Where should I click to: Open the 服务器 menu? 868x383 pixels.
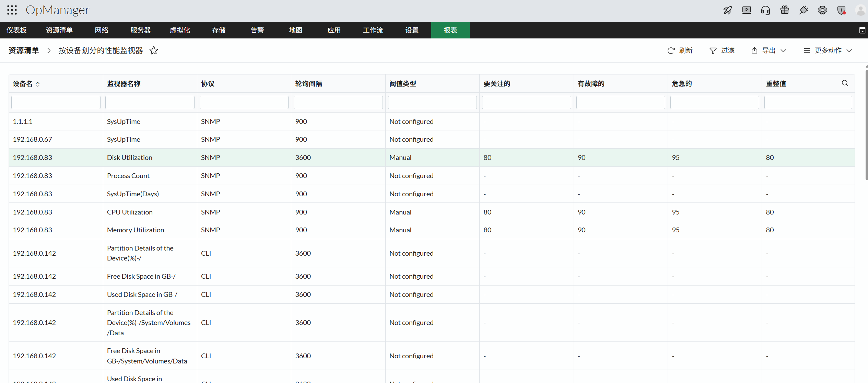[x=140, y=30]
